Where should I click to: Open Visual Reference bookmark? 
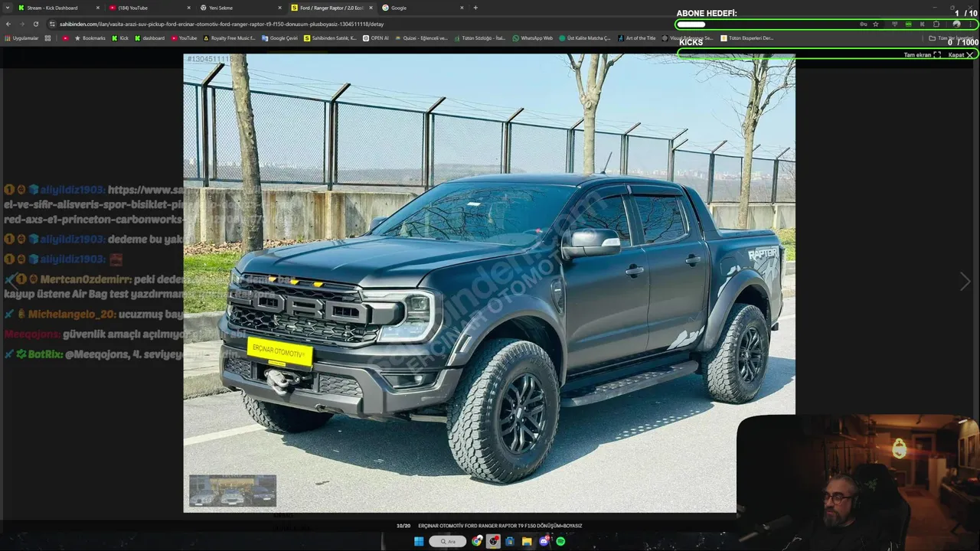(x=688, y=37)
